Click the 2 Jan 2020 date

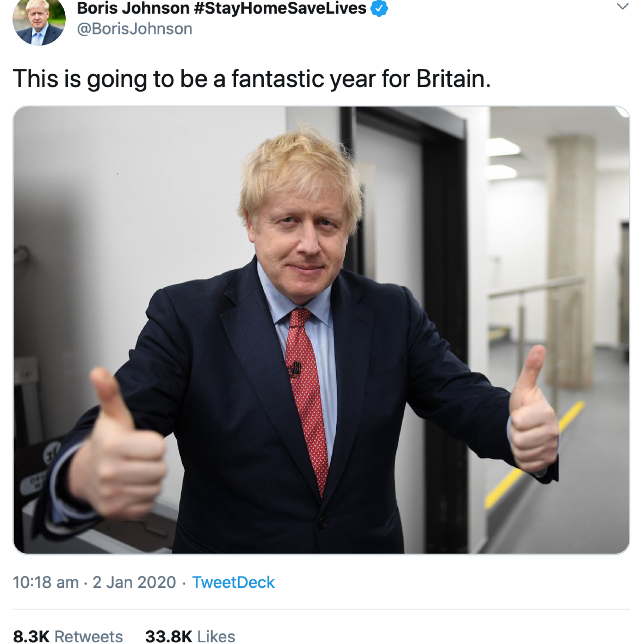pyautogui.click(x=134, y=582)
